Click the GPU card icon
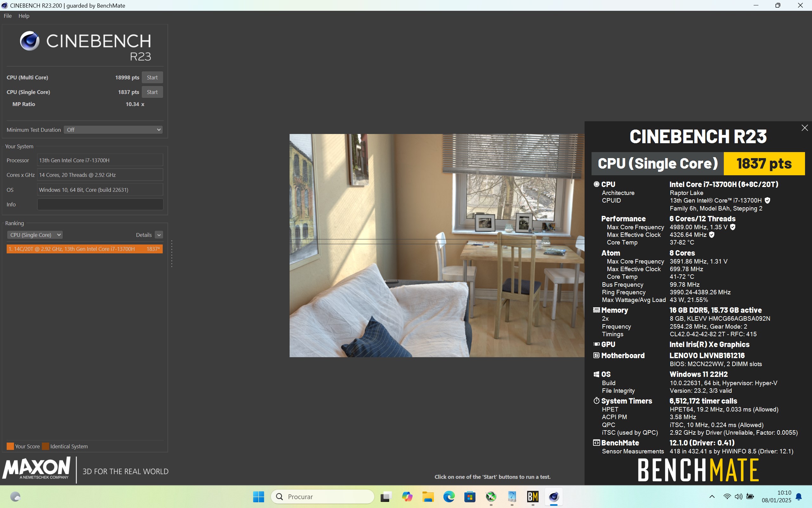 [x=596, y=344]
